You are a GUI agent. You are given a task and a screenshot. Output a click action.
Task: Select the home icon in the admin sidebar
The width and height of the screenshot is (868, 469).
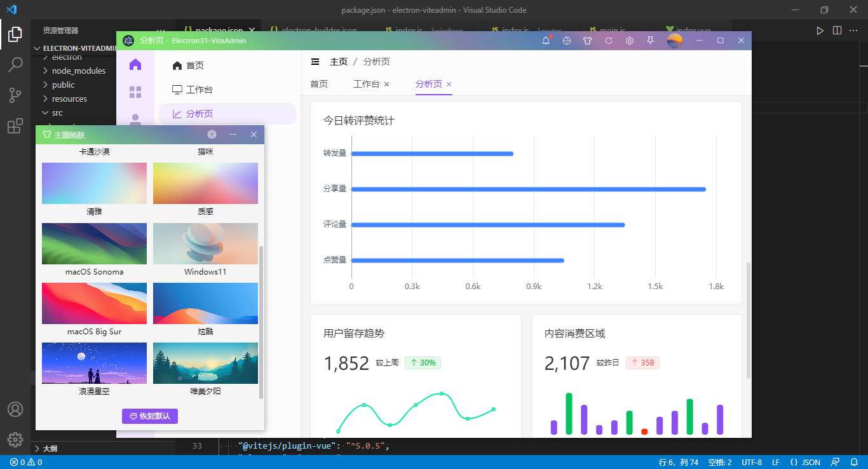[x=135, y=64]
